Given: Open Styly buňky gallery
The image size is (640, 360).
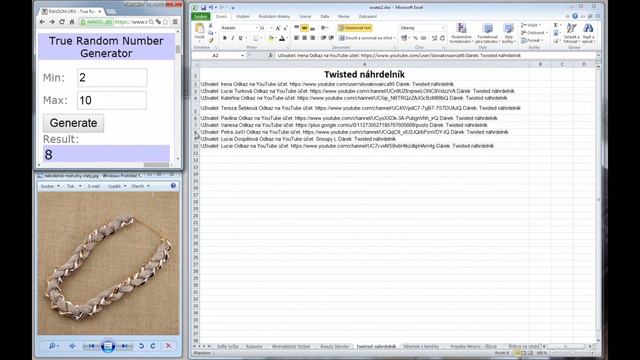Looking at the screenshot, I should click(x=509, y=33).
